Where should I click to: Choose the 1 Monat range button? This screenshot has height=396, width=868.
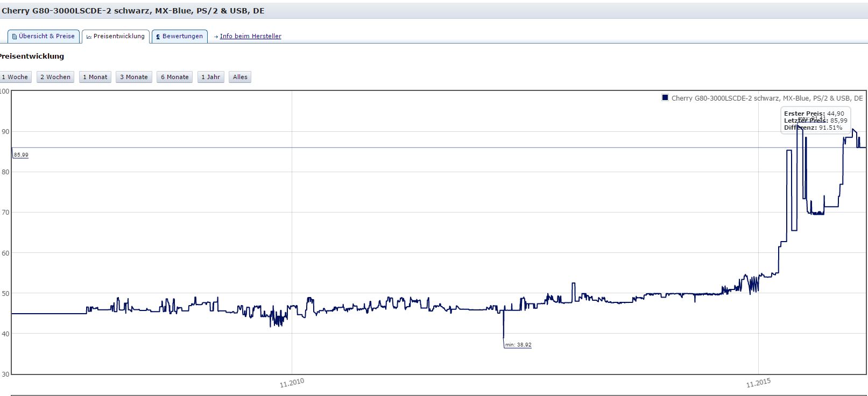point(95,77)
